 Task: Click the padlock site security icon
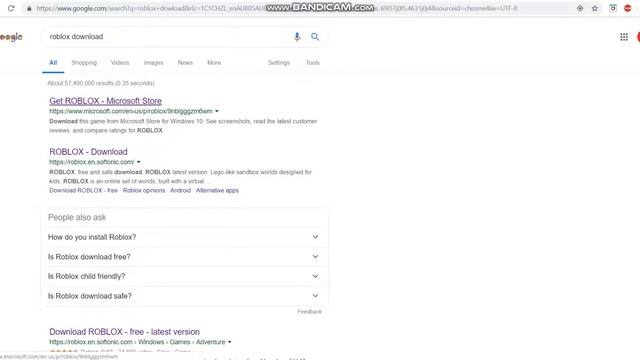point(29,8)
